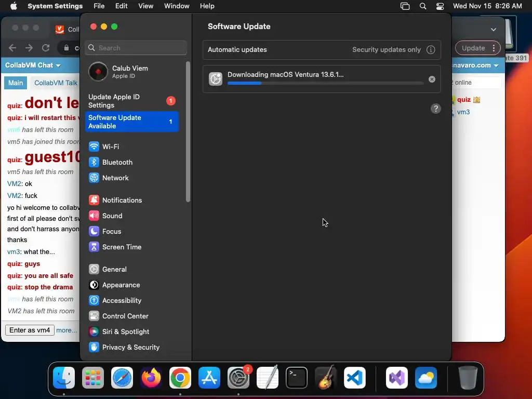The width and height of the screenshot is (532, 399).
Task: Open App Store from the Dock
Action: [x=209, y=378]
